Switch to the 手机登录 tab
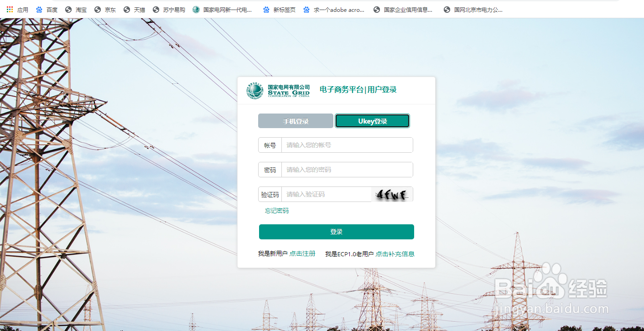 (x=296, y=121)
